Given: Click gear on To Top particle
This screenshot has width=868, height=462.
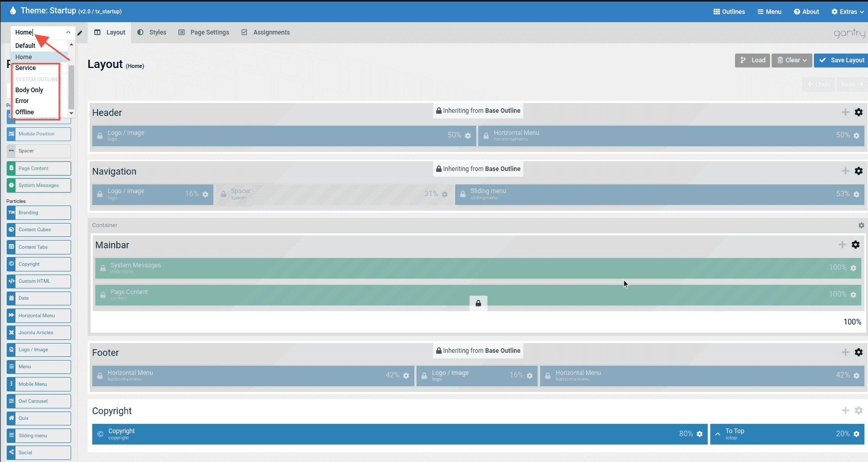Looking at the screenshot, I should 856,434.
